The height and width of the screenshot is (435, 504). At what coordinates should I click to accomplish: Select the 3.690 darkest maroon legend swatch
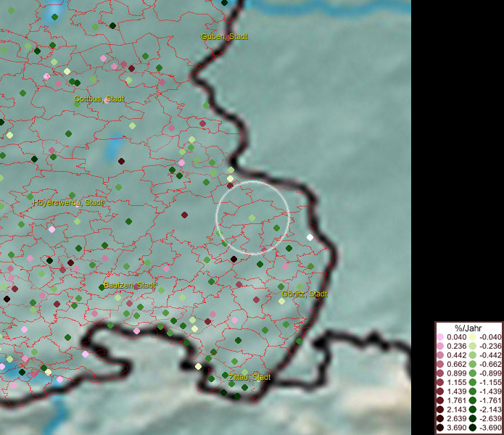point(441,427)
